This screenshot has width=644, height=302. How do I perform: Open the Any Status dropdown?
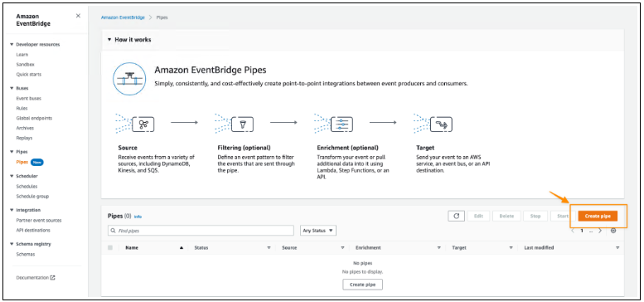318,231
